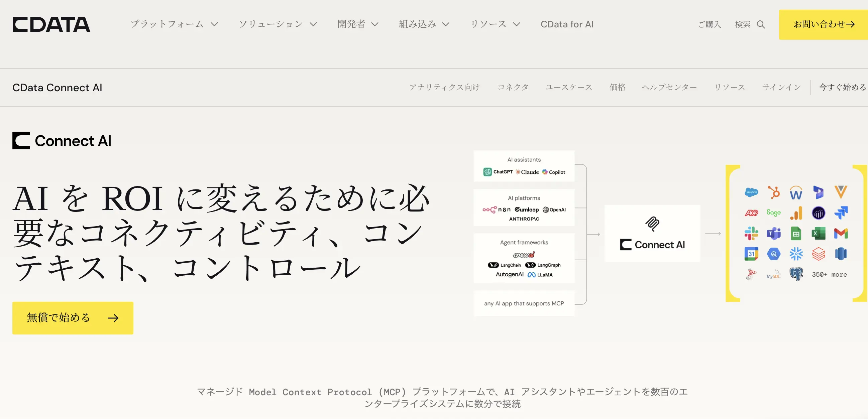The width and height of the screenshot is (868, 419).
Task: Click the orange Veeva V icon
Action: 841,192
